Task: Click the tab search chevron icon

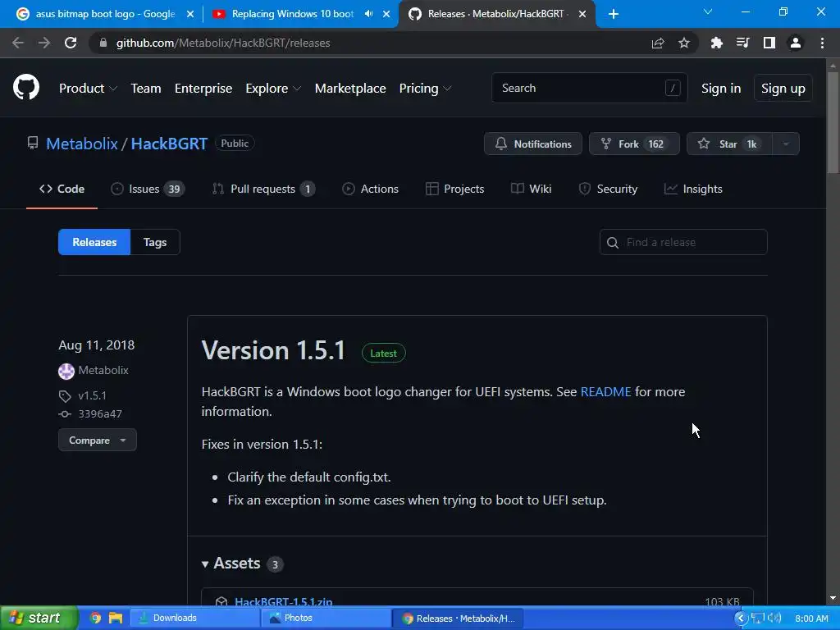Action: [x=708, y=11]
